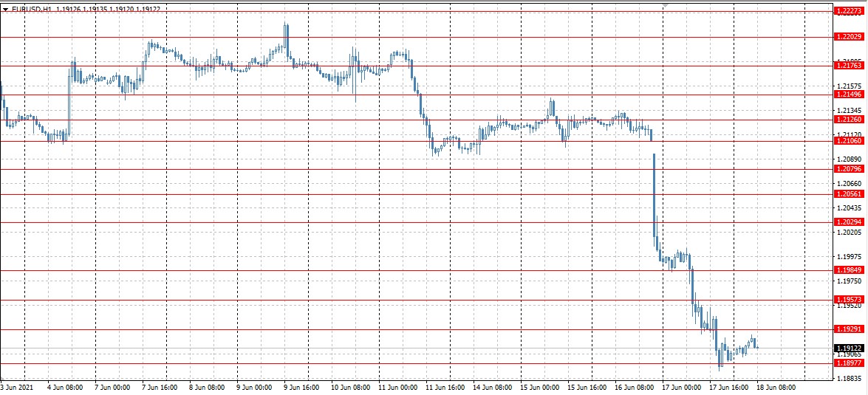Select the gray chart shift triangle marker
868x395 pixels.
coord(666,4)
